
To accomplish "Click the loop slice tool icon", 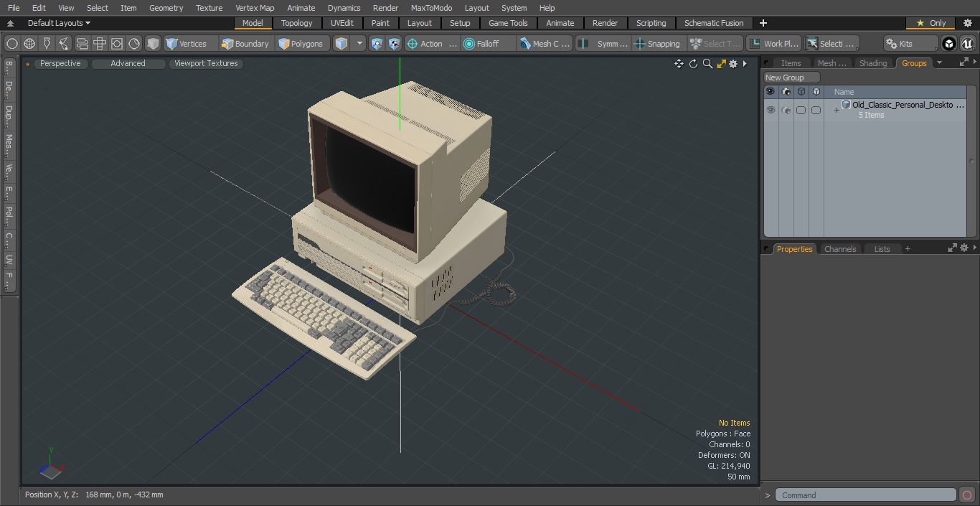I will [x=82, y=44].
